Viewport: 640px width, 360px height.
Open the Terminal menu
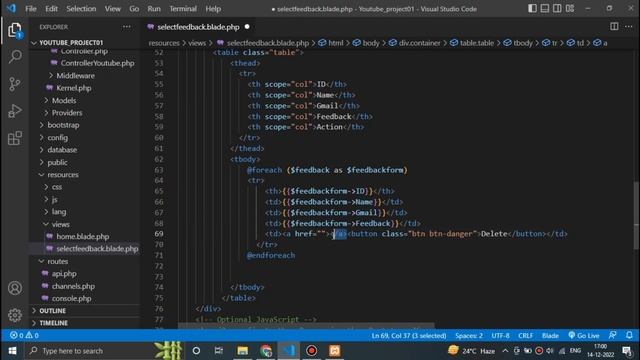[x=183, y=9]
